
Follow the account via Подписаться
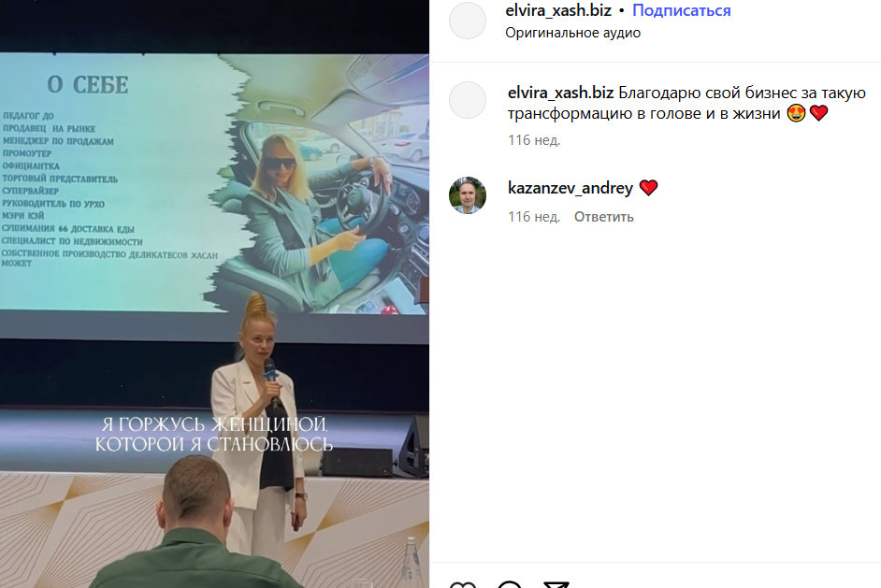point(682,10)
